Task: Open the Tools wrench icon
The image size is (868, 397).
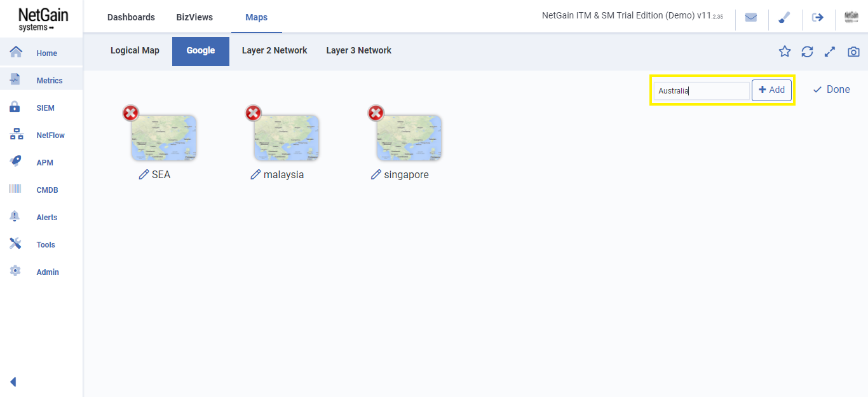Action: tap(16, 244)
